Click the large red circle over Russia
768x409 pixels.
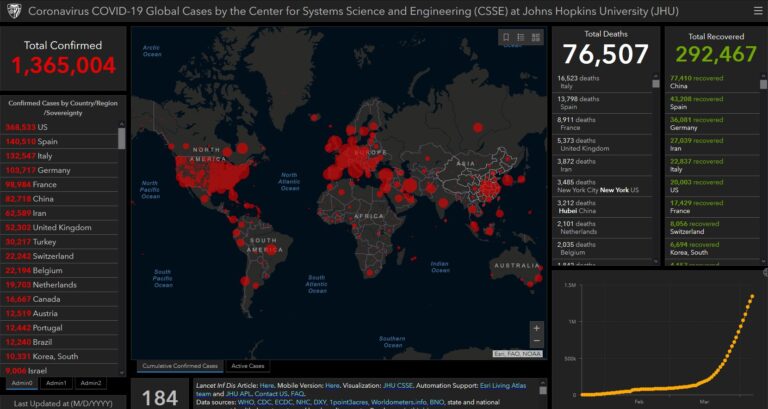(478, 128)
